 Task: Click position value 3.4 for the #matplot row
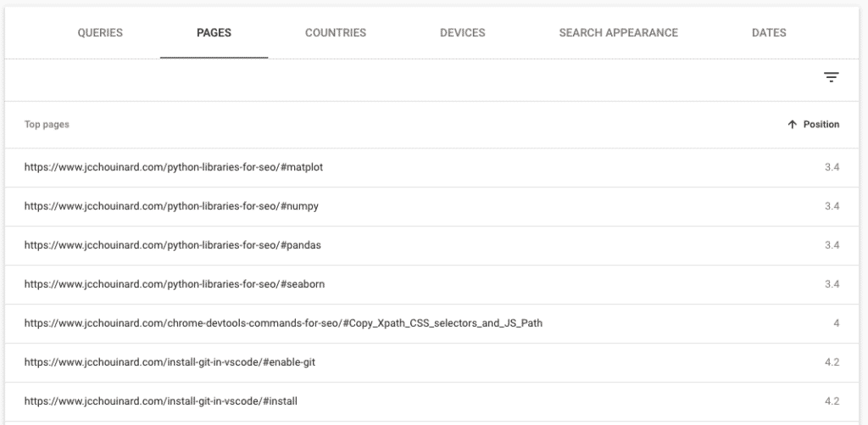point(832,167)
